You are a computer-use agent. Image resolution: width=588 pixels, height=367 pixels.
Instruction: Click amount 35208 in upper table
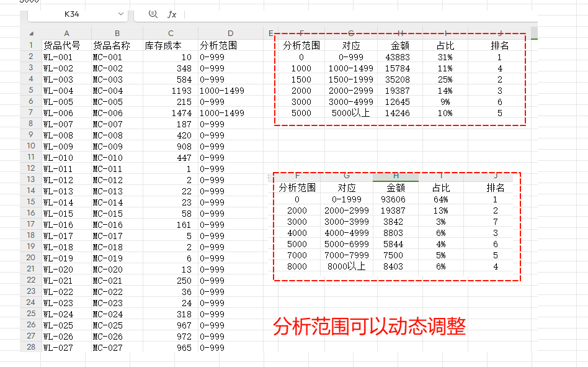click(x=398, y=79)
